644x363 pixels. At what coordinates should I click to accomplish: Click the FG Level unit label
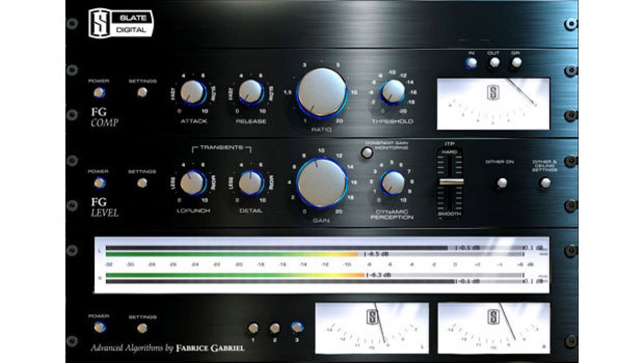105,207
